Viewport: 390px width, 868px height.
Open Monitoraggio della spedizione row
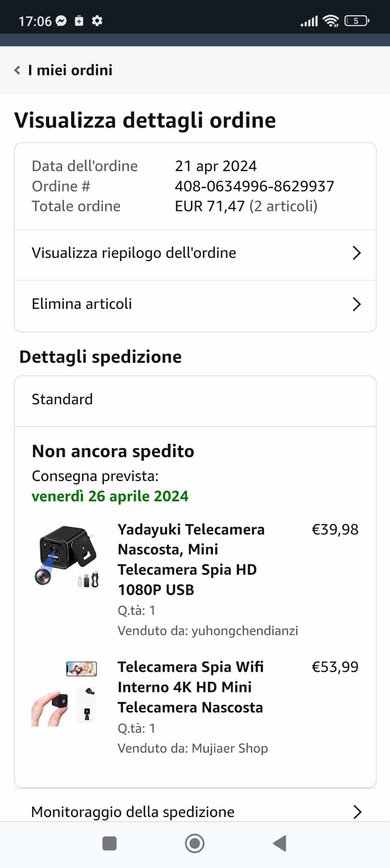click(133, 812)
